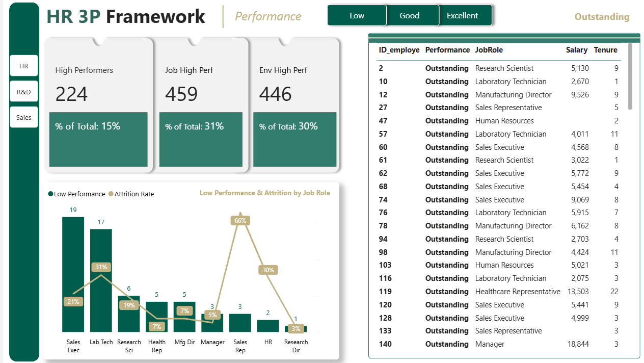
Task: Click the Outstanding performance filter
Action: pyautogui.click(x=602, y=17)
